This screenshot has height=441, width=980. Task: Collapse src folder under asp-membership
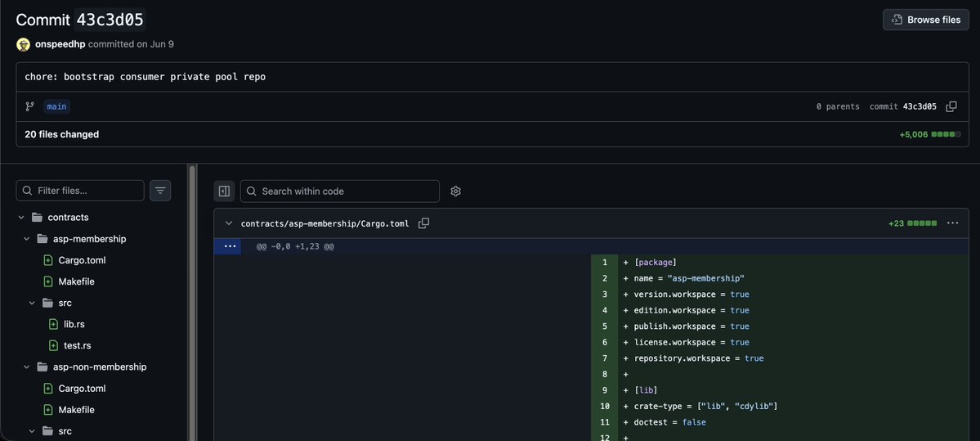(32, 303)
